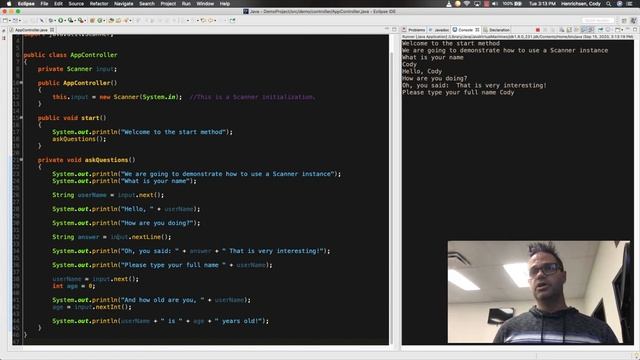Click the Quick Access search field
The image size is (640, 360).
click(x=598, y=20)
